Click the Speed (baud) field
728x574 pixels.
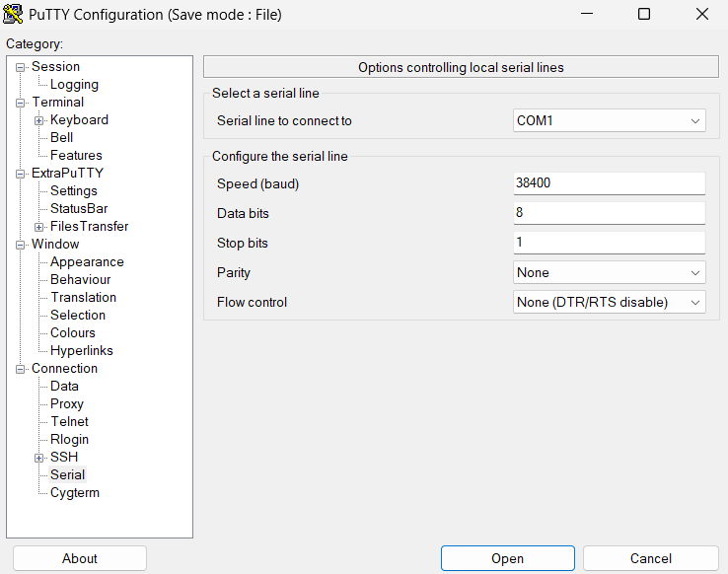(x=610, y=183)
